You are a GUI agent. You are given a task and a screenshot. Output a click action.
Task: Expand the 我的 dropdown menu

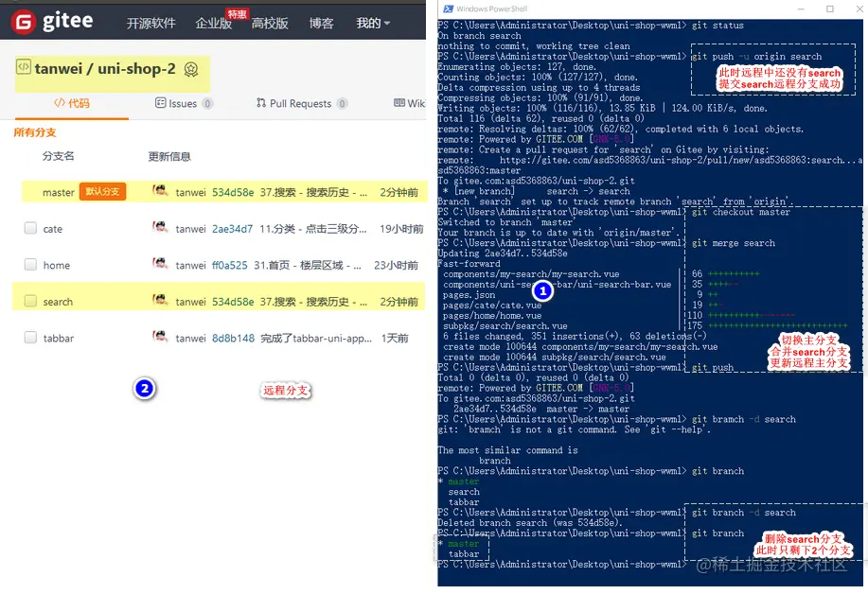(373, 24)
